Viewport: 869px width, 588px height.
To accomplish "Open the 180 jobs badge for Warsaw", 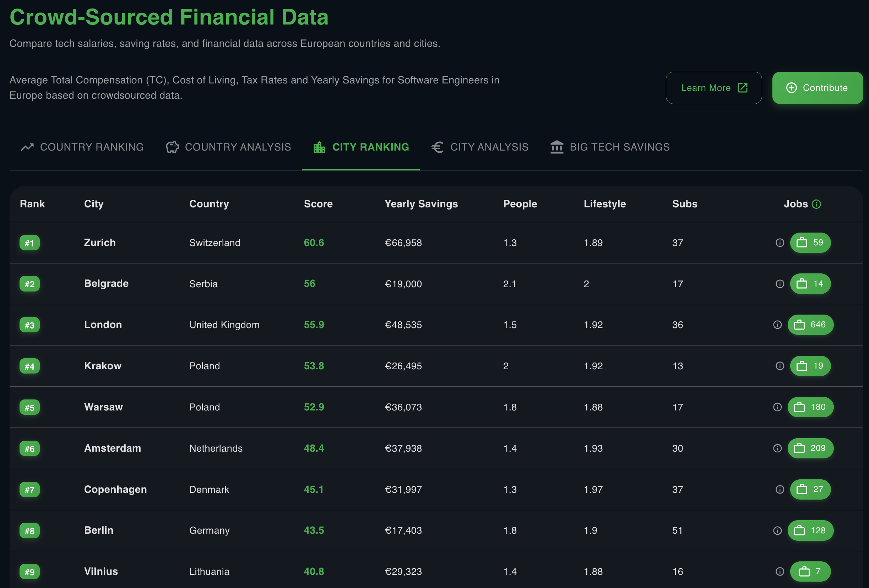I will click(x=810, y=407).
